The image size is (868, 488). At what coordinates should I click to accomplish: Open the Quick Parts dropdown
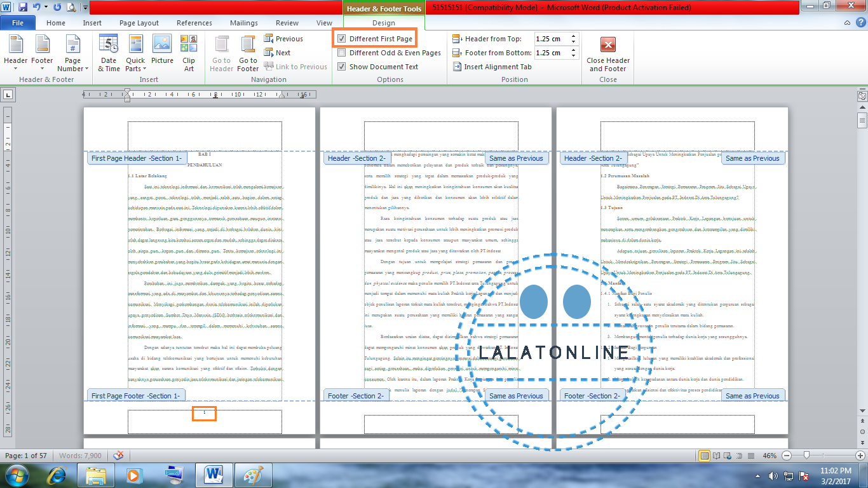(135, 53)
